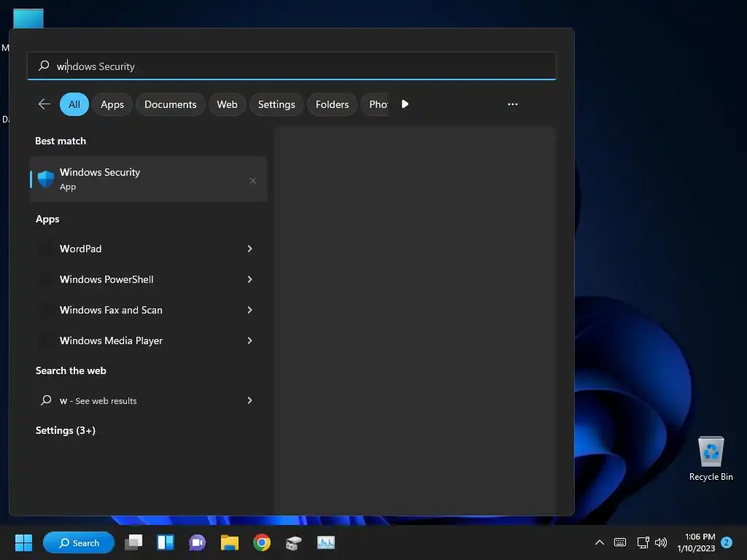The height and width of the screenshot is (560, 747).
Task: Remove Windows Security from best match
Action: click(x=252, y=181)
